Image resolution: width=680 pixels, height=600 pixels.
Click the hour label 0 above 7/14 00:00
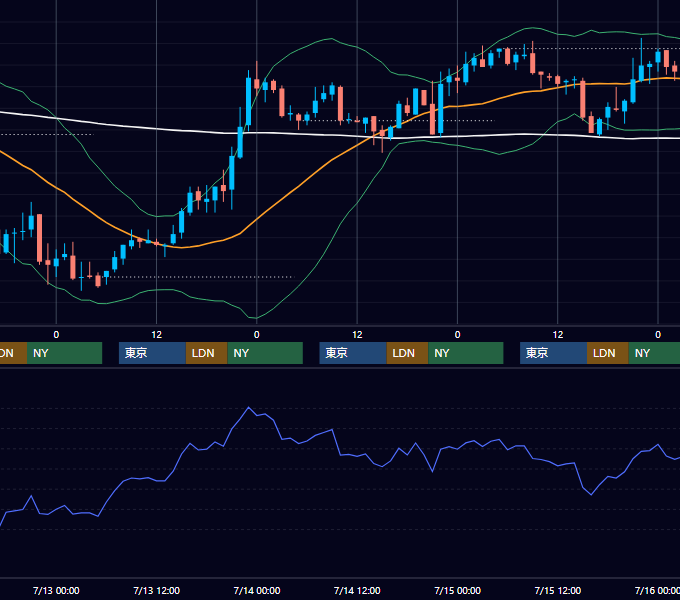click(257, 335)
